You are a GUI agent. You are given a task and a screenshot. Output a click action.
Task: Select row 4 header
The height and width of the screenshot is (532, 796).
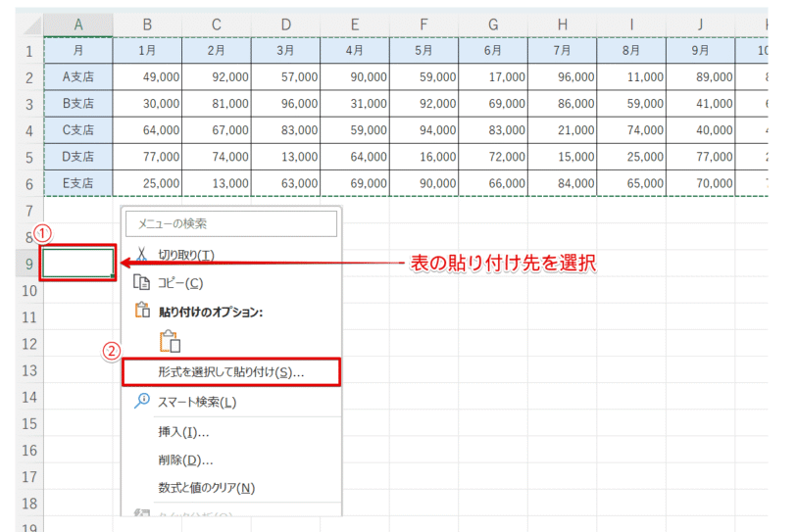[29, 130]
